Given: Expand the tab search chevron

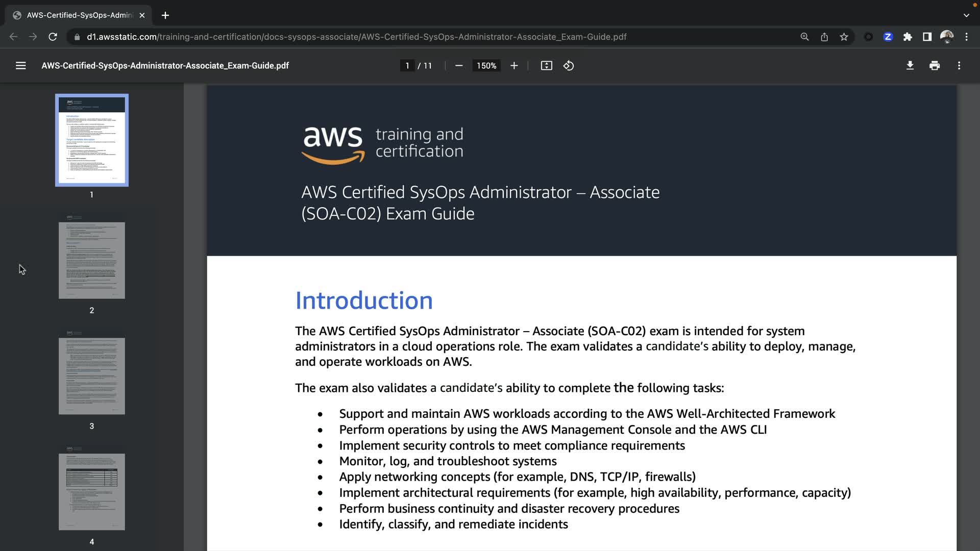Looking at the screenshot, I should click(x=966, y=15).
